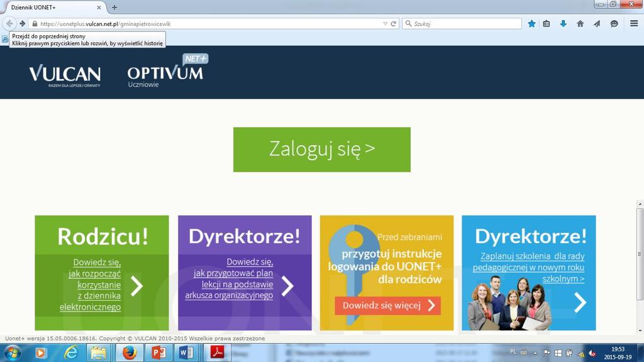Open the URL history dropdown arrow

tap(385, 24)
